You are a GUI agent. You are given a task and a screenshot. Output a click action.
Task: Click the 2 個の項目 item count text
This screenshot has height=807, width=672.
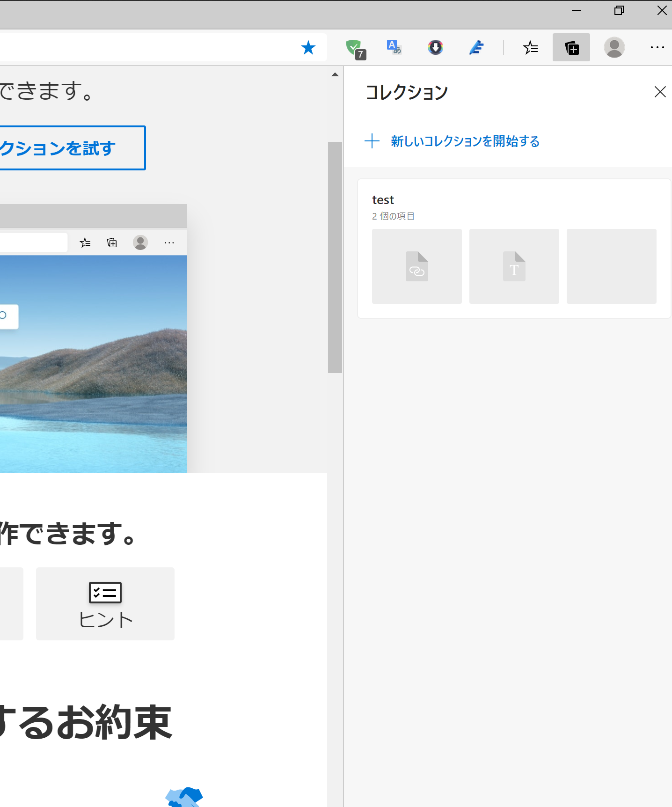pyautogui.click(x=393, y=216)
